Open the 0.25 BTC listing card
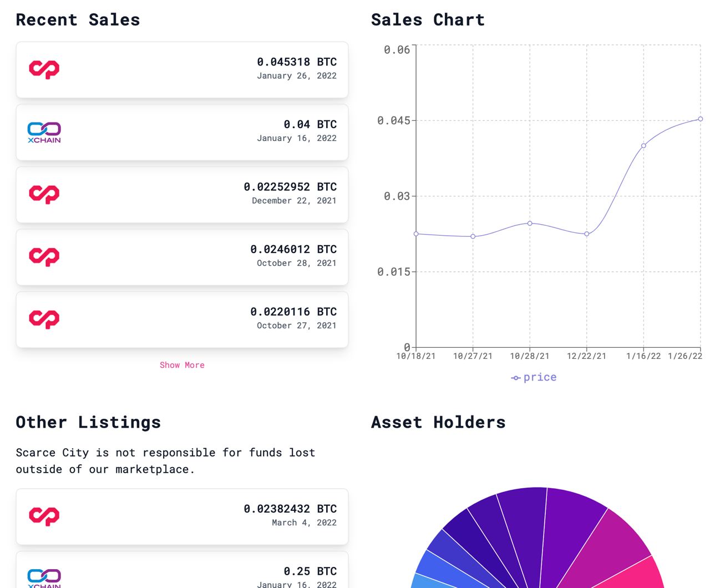 coord(182,570)
